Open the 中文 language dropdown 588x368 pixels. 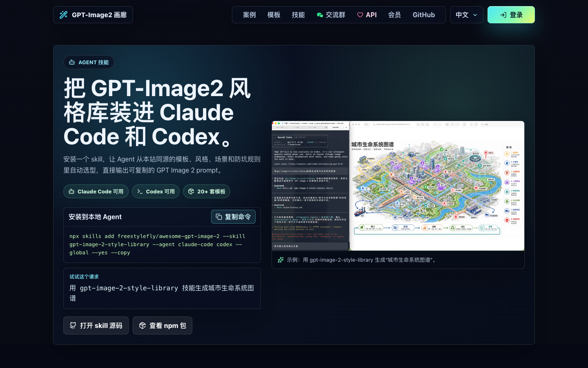pyautogui.click(x=467, y=15)
